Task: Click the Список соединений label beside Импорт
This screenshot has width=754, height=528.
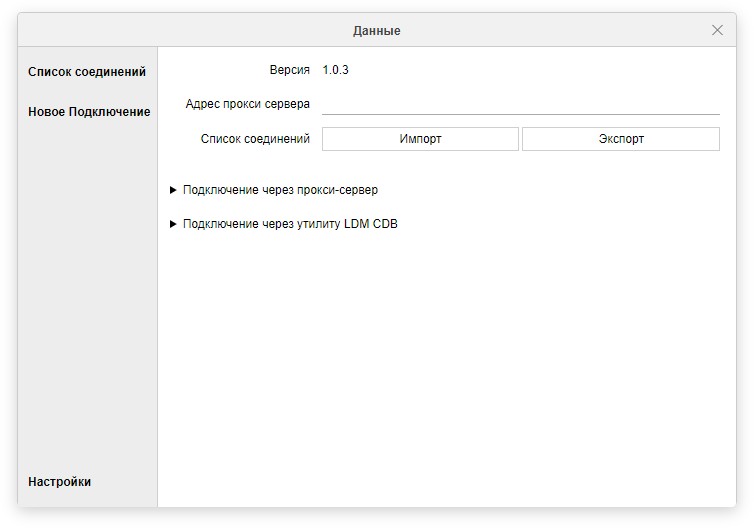Action: (255, 139)
